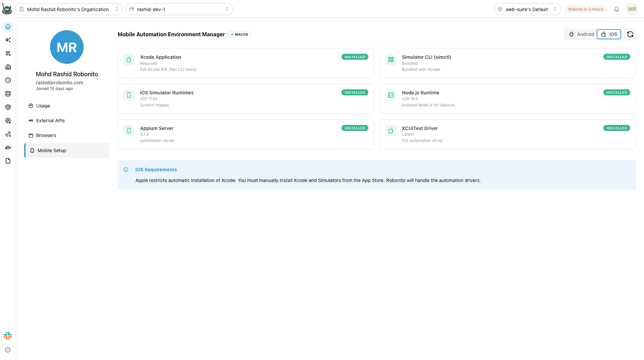This screenshot has width=644, height=360.
Task: Open the Home icon in the sidebar
Action: (8, 27)
